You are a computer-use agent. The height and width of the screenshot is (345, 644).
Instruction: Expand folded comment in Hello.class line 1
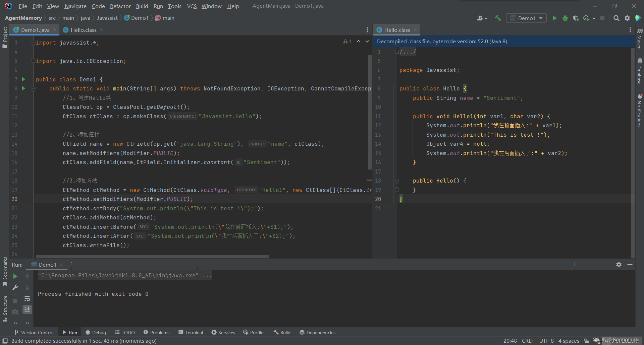pos(397,52)
